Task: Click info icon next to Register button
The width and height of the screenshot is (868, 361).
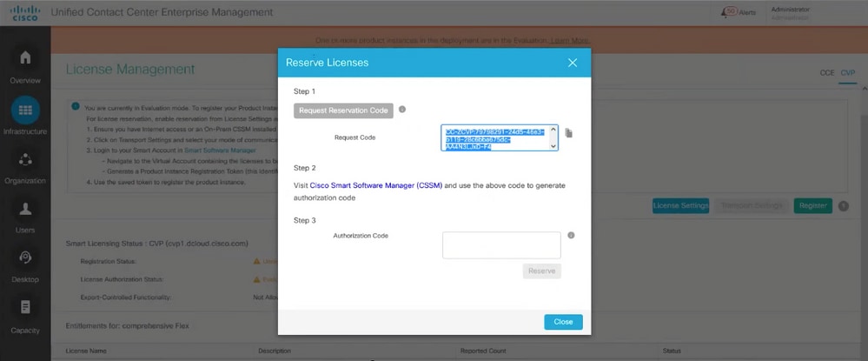Action: (x=843, y=206)
